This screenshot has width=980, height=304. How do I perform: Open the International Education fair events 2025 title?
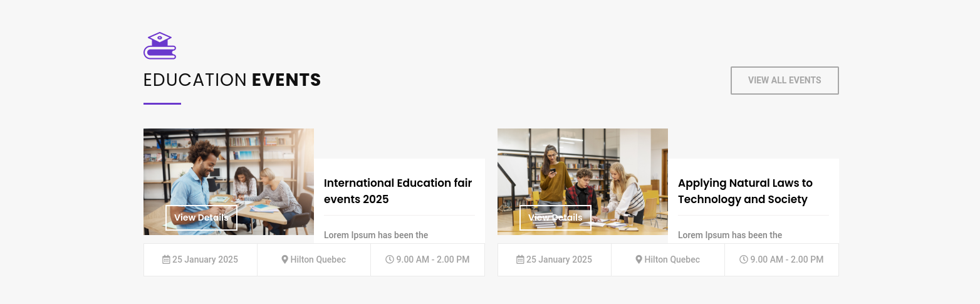(398, 191)
